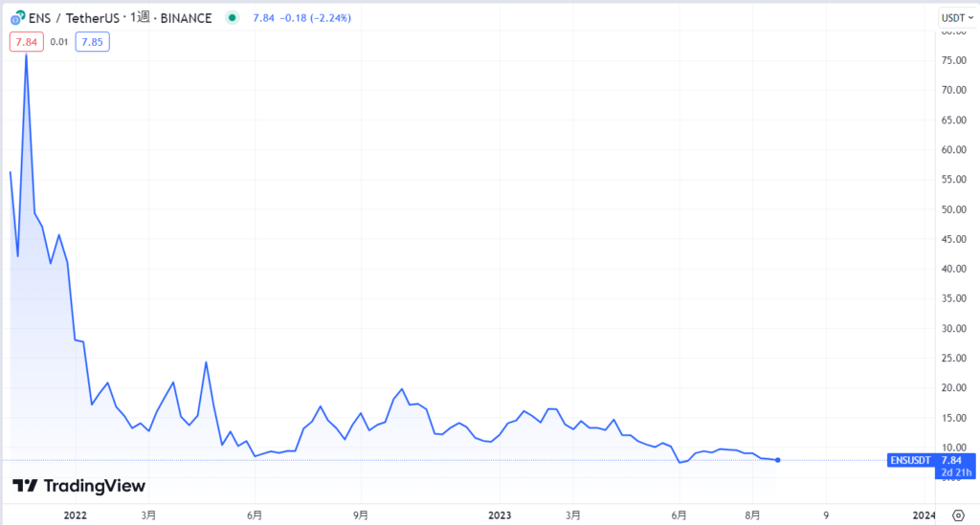Click the 25.00 price axis label

click(954, 359)
